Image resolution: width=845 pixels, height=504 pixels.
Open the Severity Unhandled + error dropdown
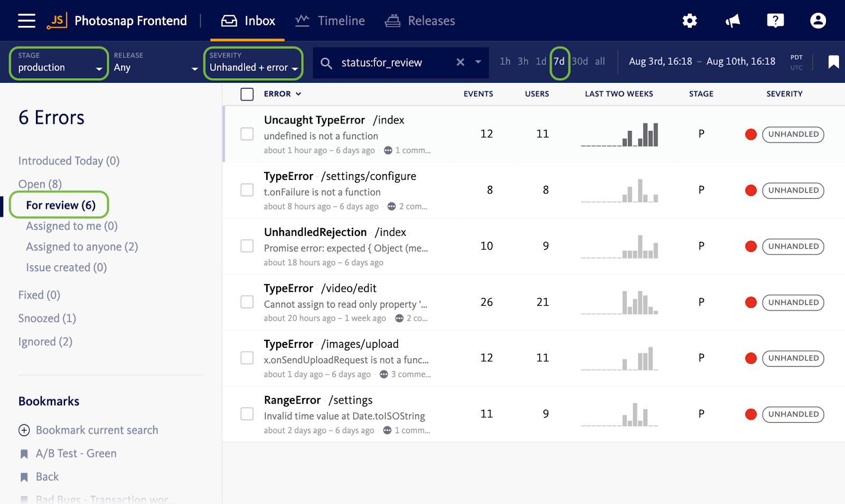click(253, 63)
